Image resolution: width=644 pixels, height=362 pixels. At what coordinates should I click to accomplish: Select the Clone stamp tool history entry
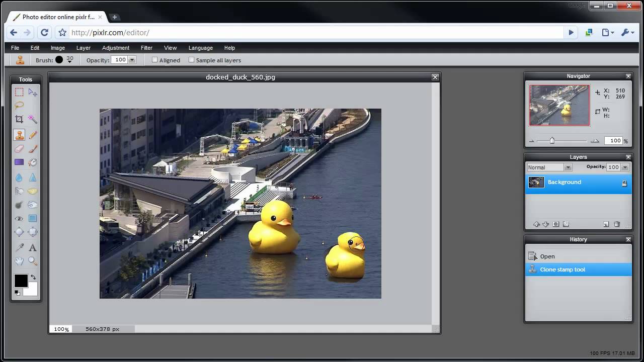[x=579, y=269]
